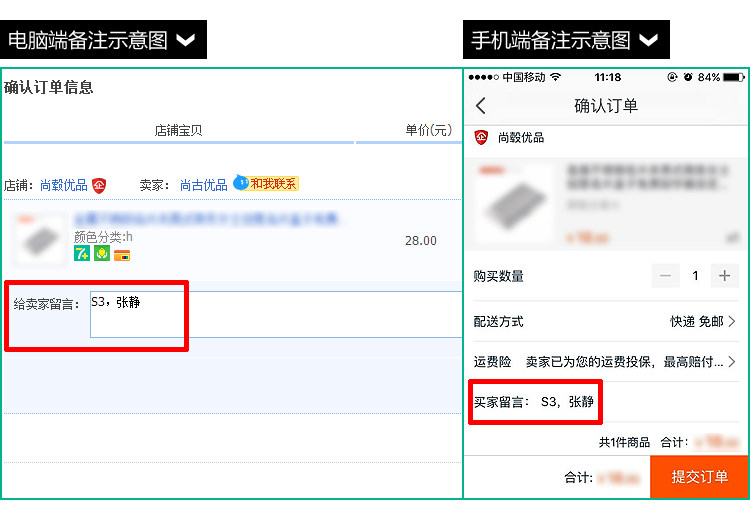Viewport: 750px width, 523px height.
Task: Click the desktop product thumbnail image
Action: pos(40,239)
